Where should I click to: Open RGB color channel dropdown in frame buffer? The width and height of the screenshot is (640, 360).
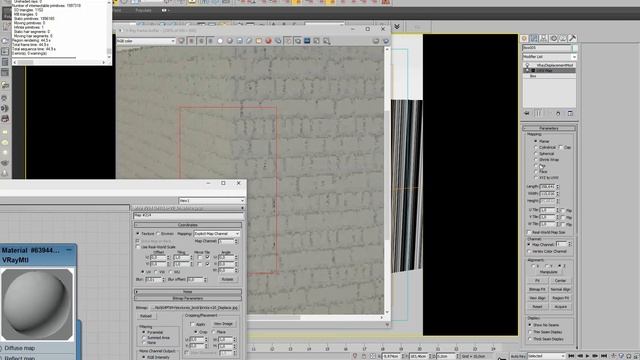point(145,41)
